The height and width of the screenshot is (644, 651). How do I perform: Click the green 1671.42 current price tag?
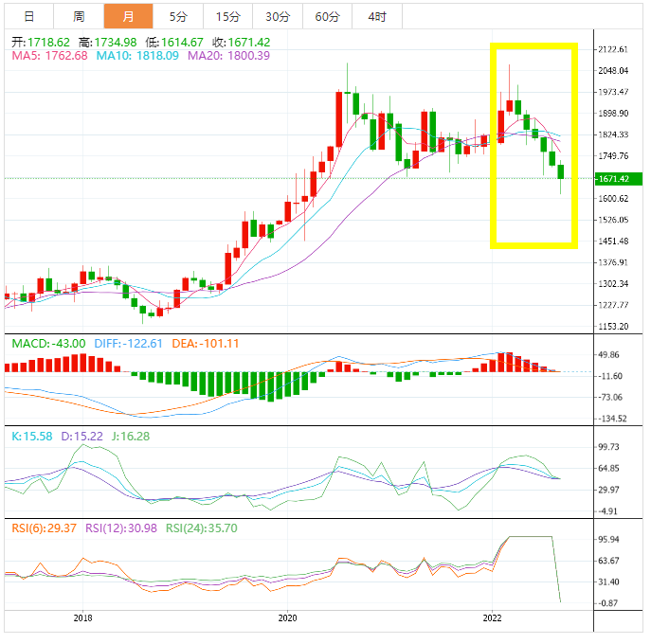point(617,178)
